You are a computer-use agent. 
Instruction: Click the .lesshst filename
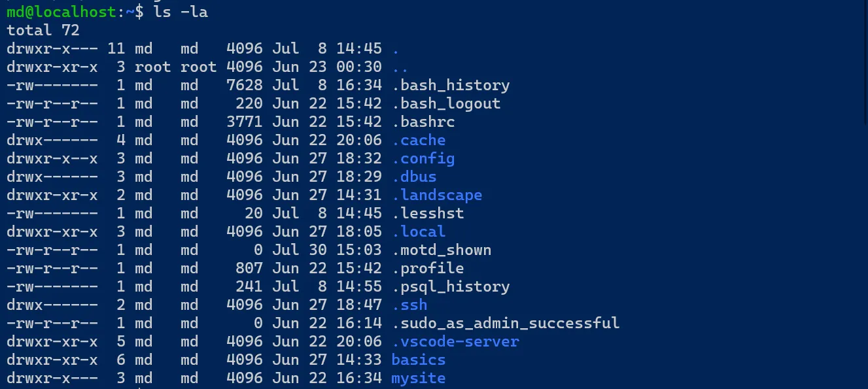point(427,214)
